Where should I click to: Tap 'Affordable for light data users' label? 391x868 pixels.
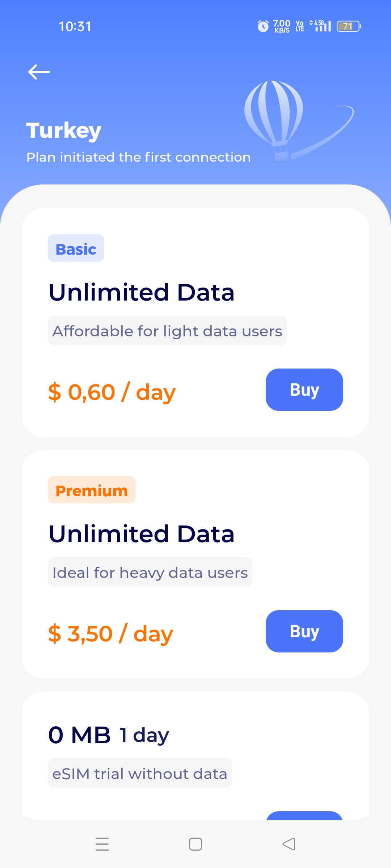(167, 331)
